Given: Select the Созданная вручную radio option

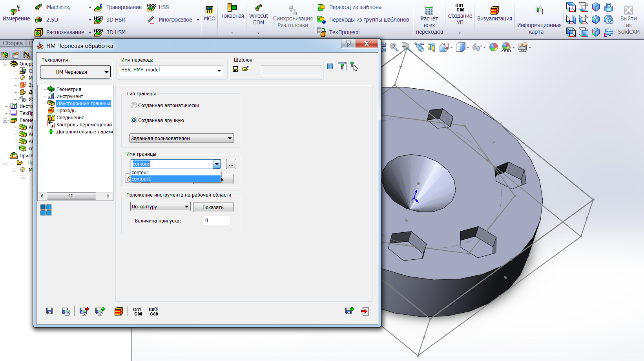Looking at the screenshot, I should tap(134, 120).
